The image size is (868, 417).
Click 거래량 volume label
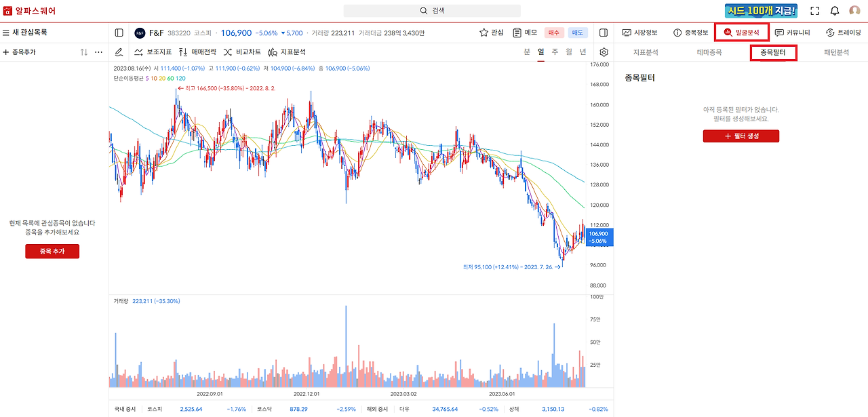click(121, 301)
